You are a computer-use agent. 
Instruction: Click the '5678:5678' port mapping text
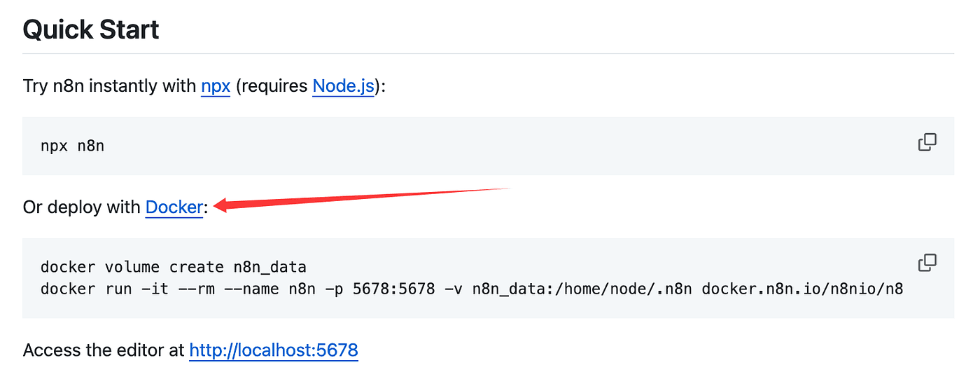[x=394, y=289]
